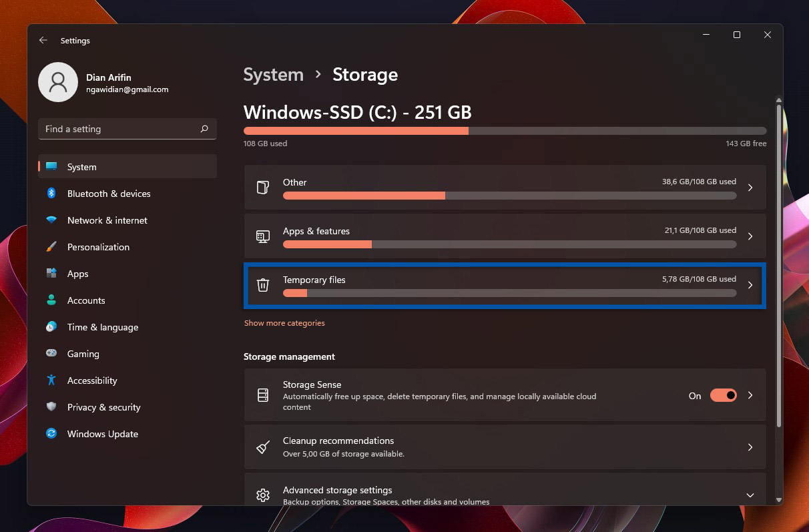Open Apps & features storage details
This screenshot has width=809, height=532.
pos(505,236)
